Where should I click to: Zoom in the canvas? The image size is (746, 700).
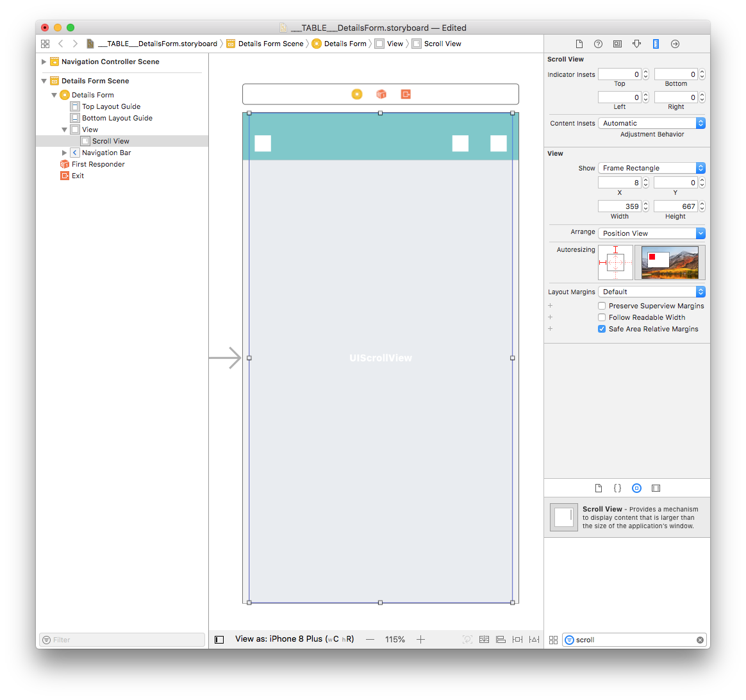420,640
